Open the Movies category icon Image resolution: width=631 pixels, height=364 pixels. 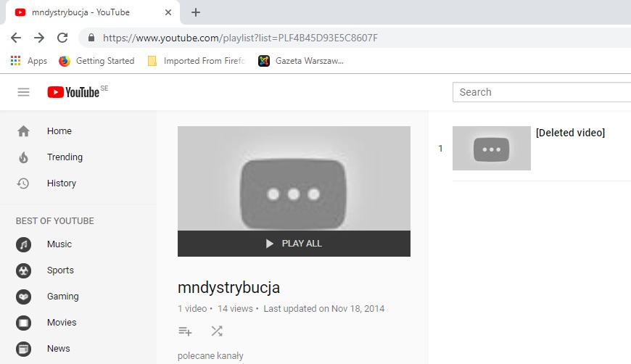pos(23,323)
